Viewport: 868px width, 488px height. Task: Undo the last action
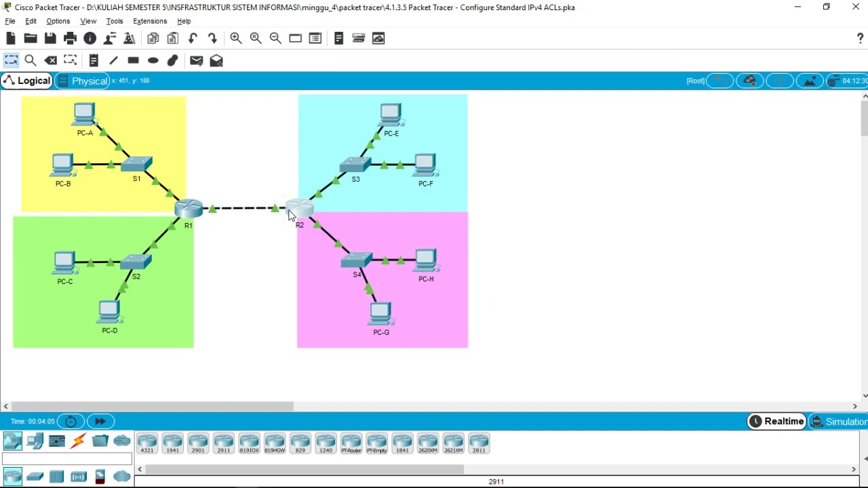193,39
